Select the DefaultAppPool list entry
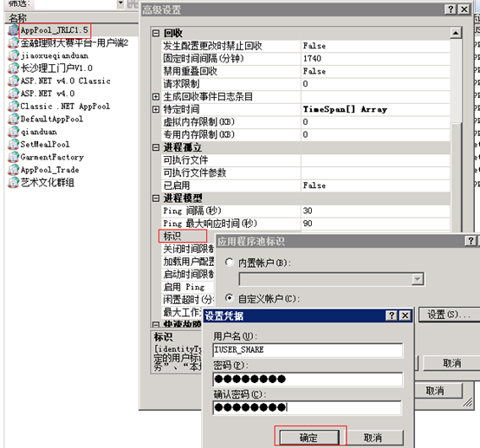The height and width of the screenshot is (448, 480). [51, 119]
